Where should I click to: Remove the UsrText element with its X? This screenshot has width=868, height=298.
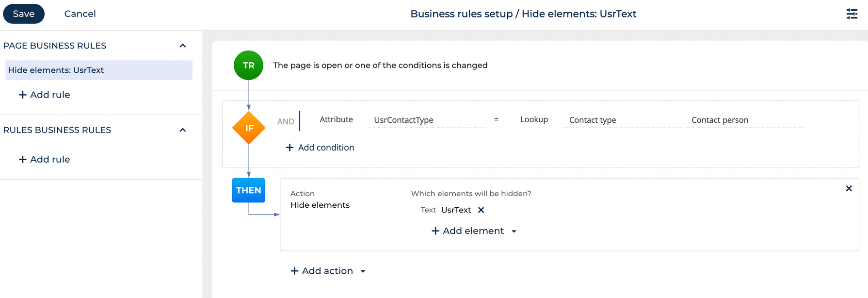[x=481, y=210]
